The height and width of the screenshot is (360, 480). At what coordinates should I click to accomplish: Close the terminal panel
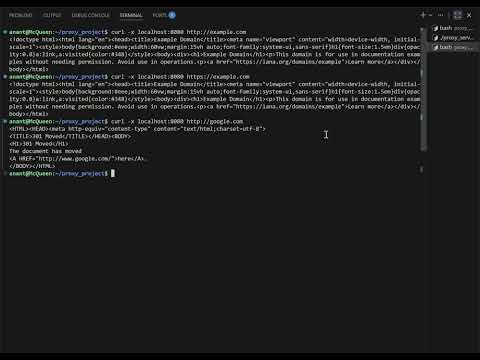pos(469,15)
